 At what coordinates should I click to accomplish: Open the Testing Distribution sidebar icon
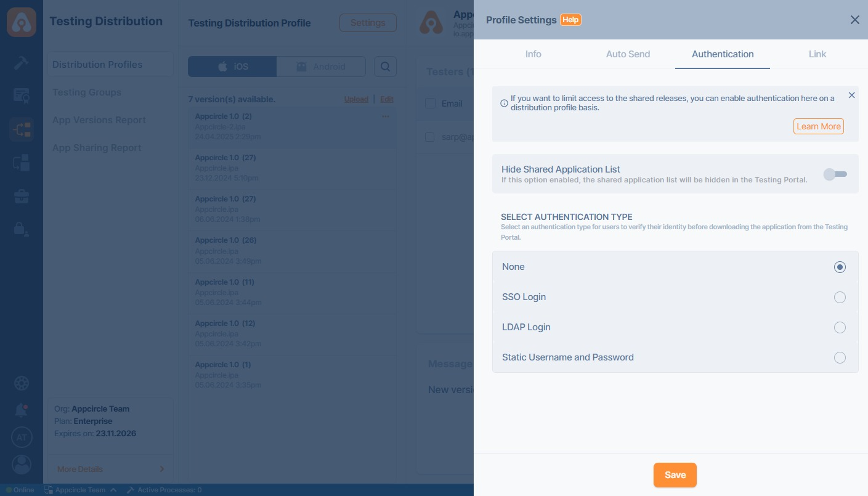(22, 129)
